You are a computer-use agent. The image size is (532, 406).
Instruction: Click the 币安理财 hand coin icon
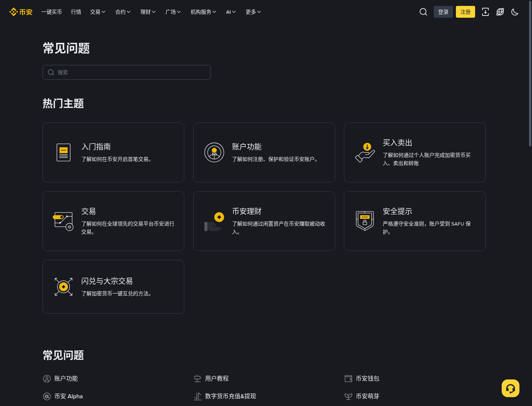[214, 221]
